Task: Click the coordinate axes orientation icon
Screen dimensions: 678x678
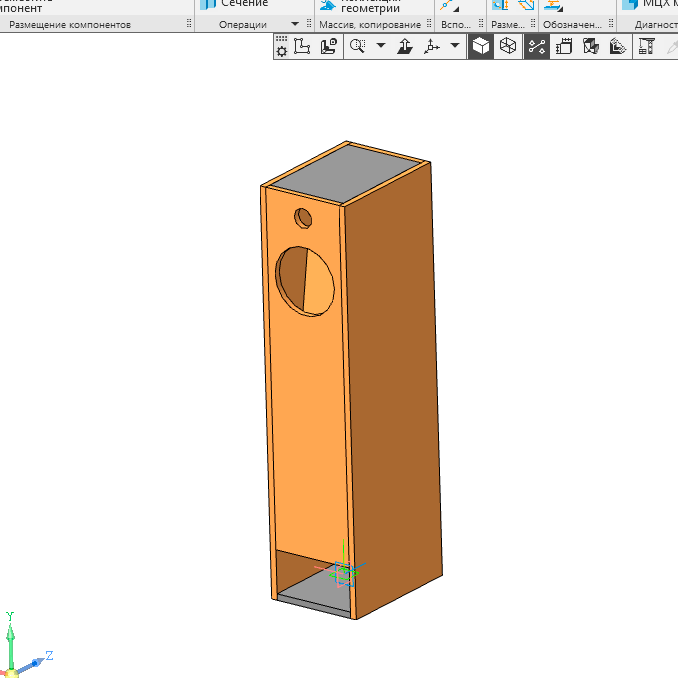Action: (432, 46)
